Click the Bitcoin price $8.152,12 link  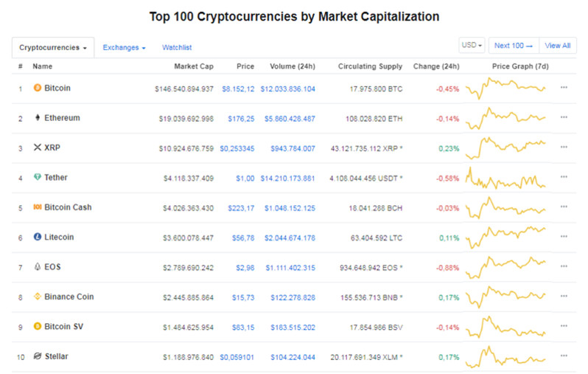point(238,89)
